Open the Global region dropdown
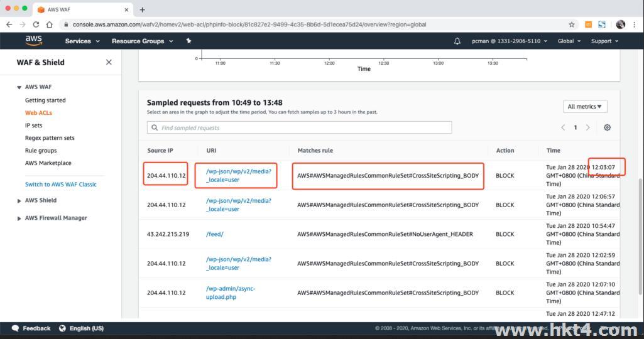The width and height of the screenshot is (644, 339). click(569, 41)
